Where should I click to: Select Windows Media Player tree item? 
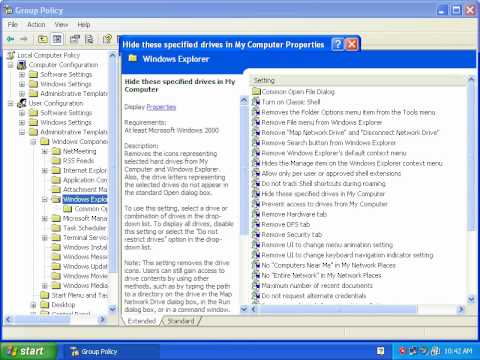tap(85, 286)
